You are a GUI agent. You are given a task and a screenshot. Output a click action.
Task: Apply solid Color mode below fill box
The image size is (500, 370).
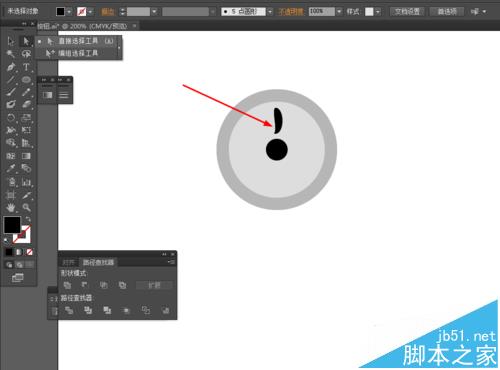[9, 252]
